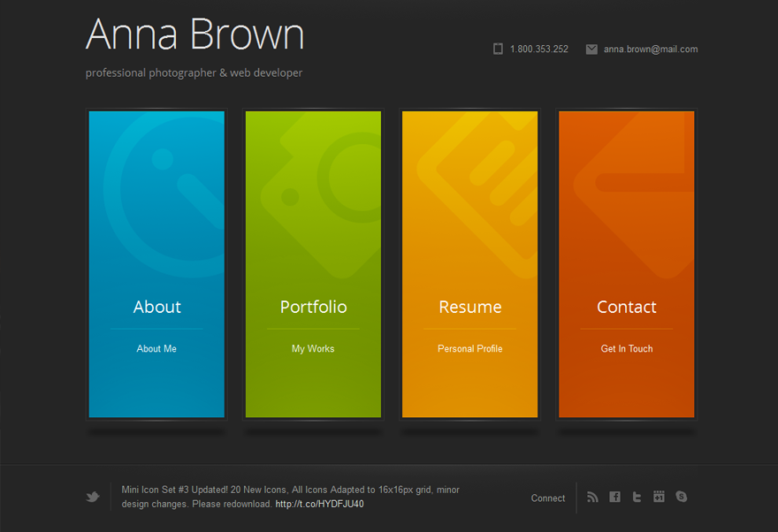This screenshot has height=532, width=778.
Task: Open the blue About panel
Action: (x=156, y=264)
